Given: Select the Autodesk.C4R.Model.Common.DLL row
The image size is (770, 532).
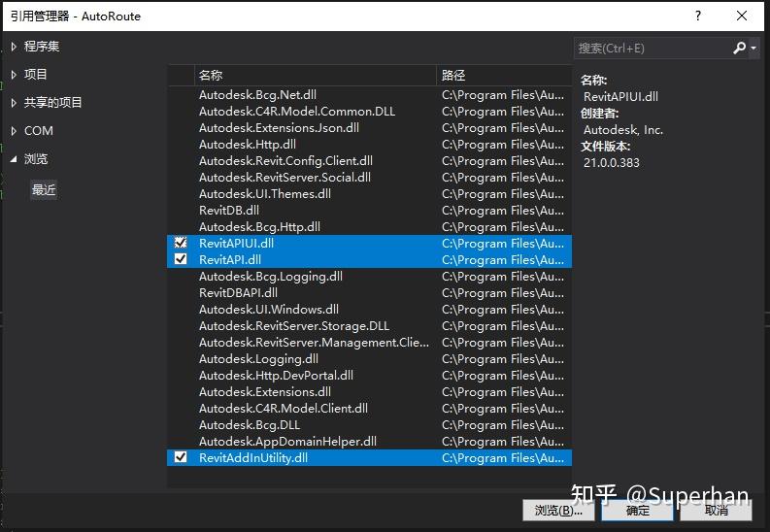Looking at the screenshot, I should tap(369, 112).
